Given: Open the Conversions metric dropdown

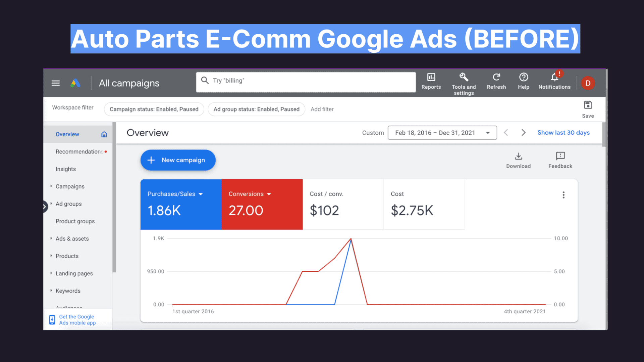Looking at the screenshot, I should coord(269,194).
